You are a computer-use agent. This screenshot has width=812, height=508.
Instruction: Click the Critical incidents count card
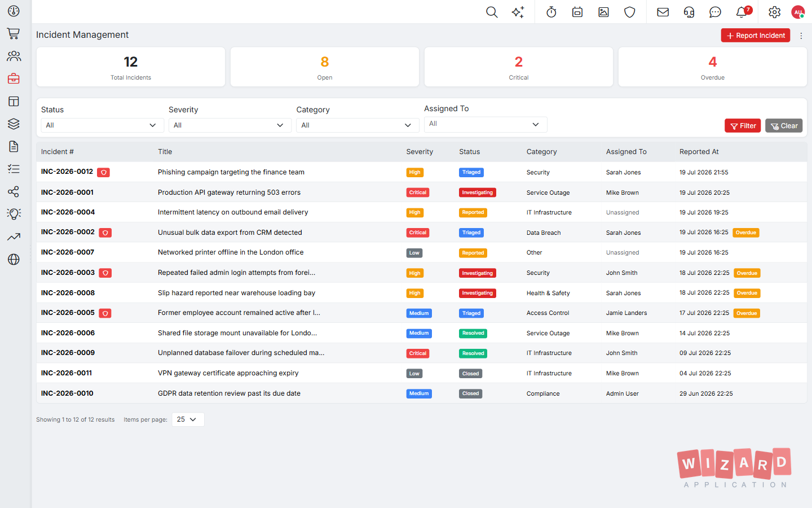click(x=519, y=67)
